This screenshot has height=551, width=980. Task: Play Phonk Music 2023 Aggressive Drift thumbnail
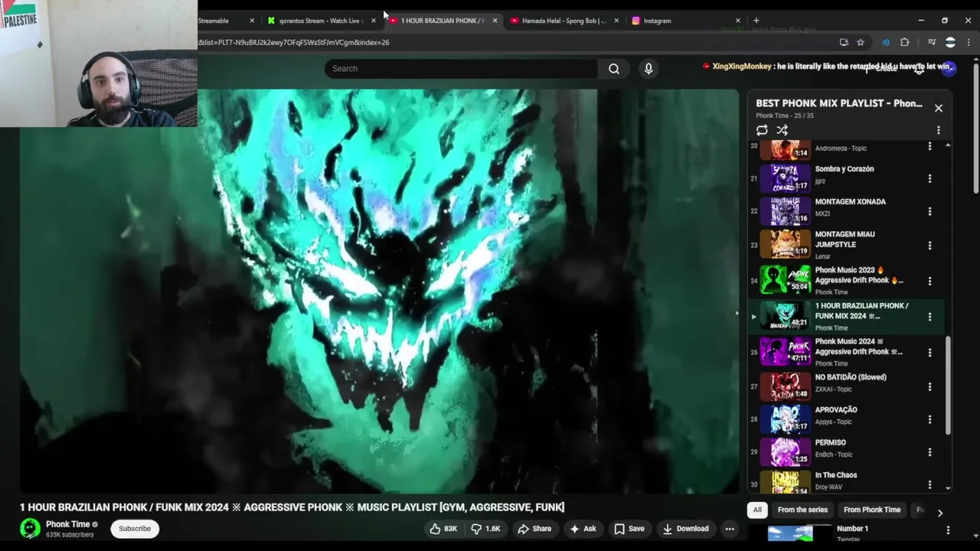[x=786, y=280]
